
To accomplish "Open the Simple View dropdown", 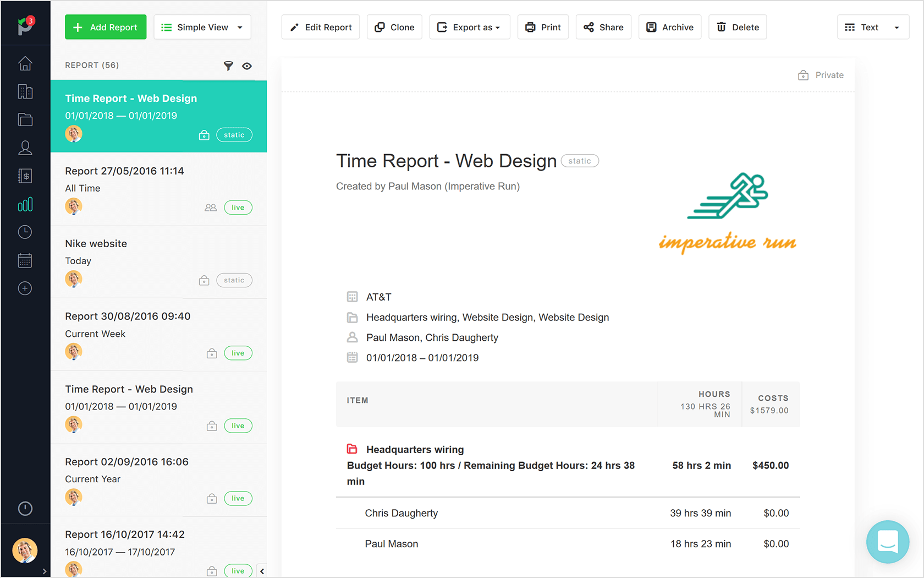I will 202,26.
